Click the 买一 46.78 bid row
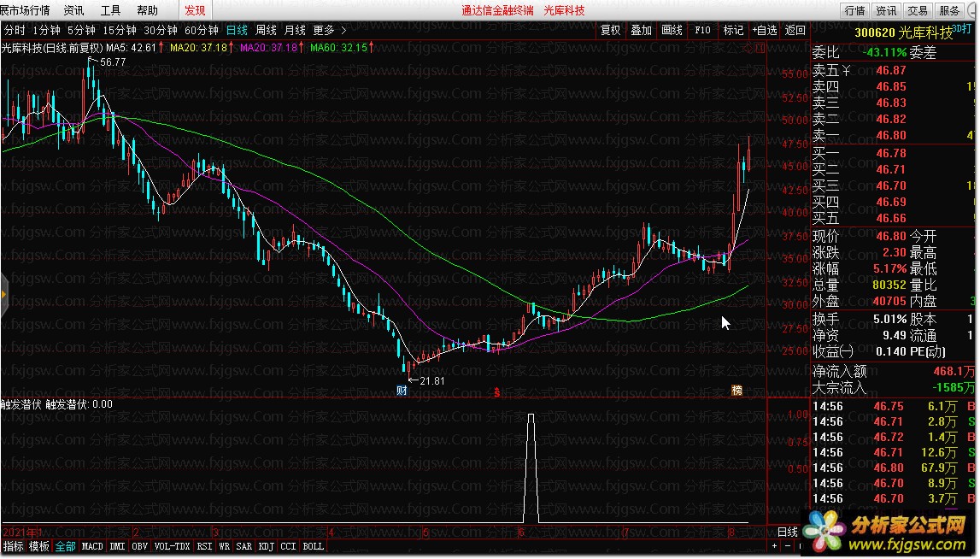 click(893, 152)
